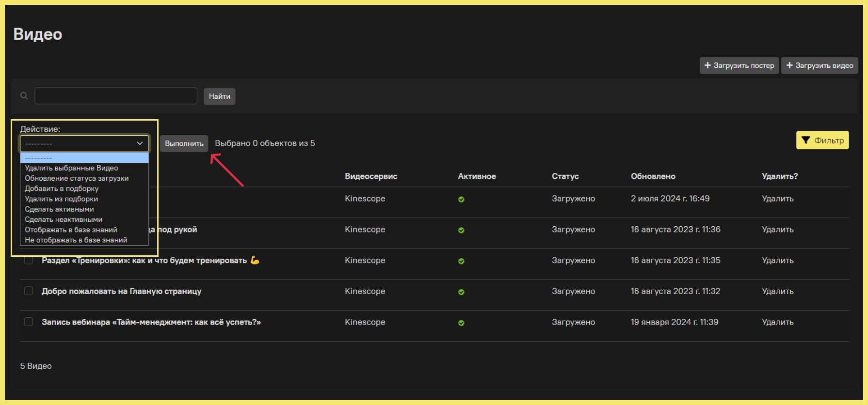Viewport: 868px width, 405px height.
Task: Click Удалить for Добро пожаловать row
Action: (777, 291)
